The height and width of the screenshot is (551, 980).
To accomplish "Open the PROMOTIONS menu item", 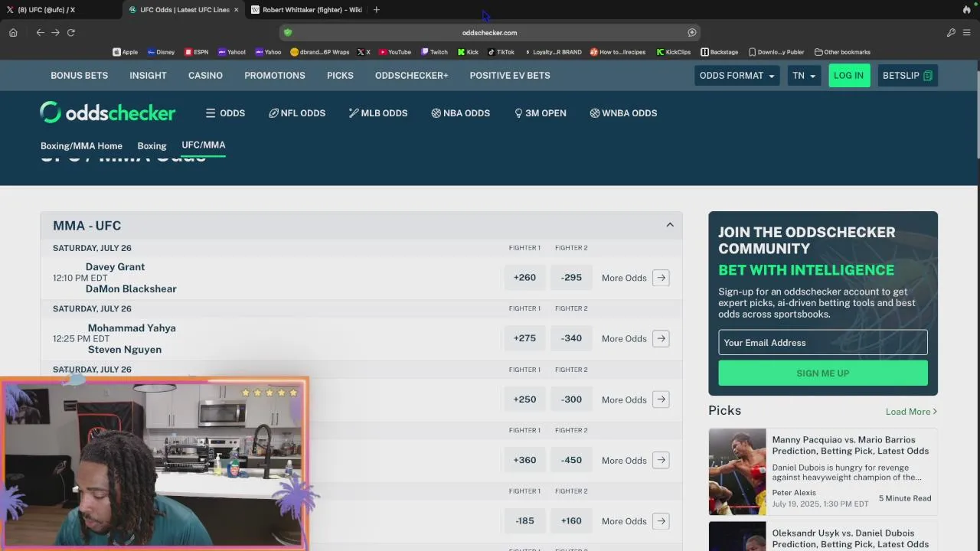I will pos(275,76).
